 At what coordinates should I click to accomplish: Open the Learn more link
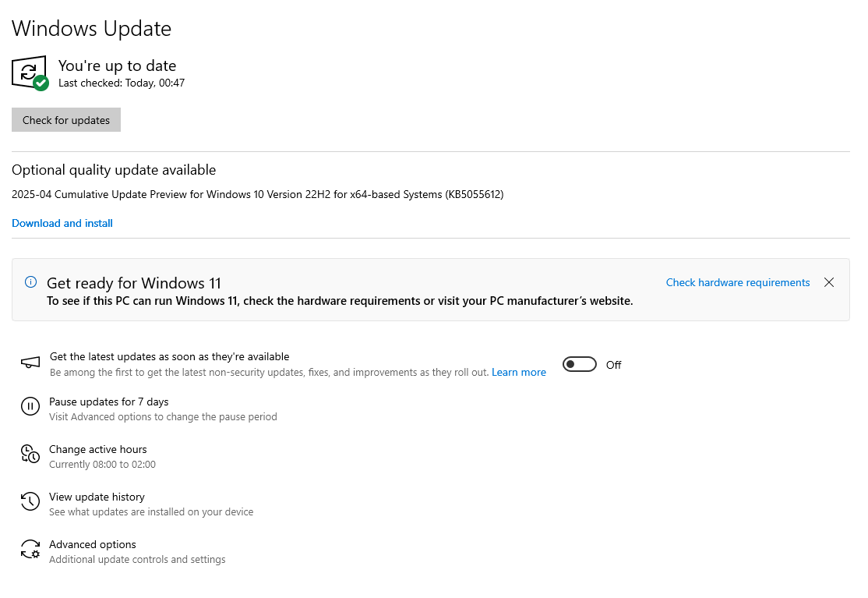coord(519,372)
